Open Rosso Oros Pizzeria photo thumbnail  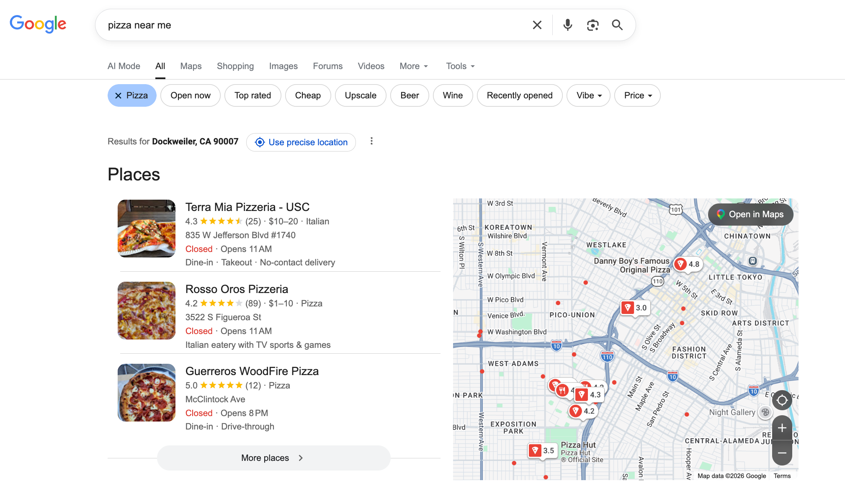[147, 311]
